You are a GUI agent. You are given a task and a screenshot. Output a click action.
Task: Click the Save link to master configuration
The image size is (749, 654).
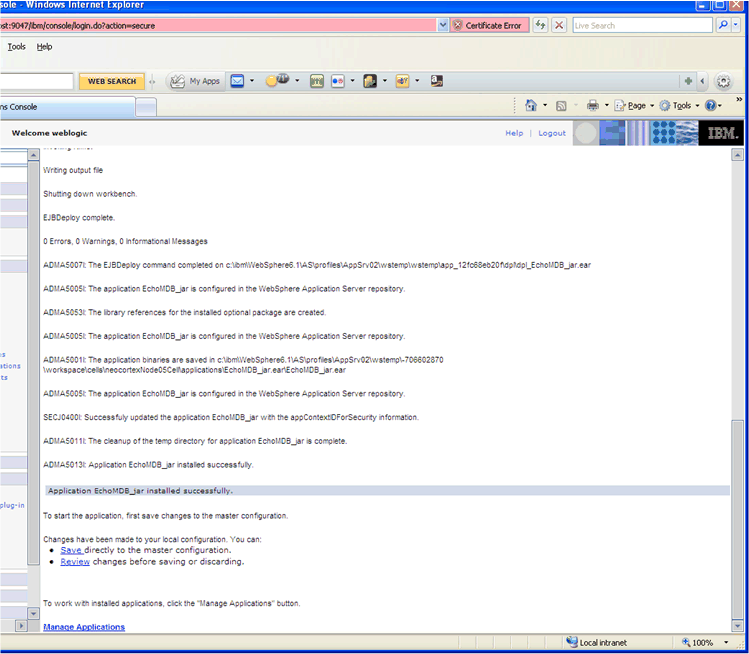pos(71,550)
